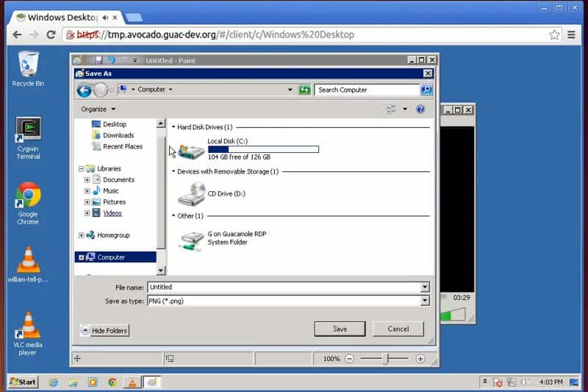The width and height of the screenshot is (588, 392).
Task: Click the Back arrow in Save As dialog
Action: [84, 90]
